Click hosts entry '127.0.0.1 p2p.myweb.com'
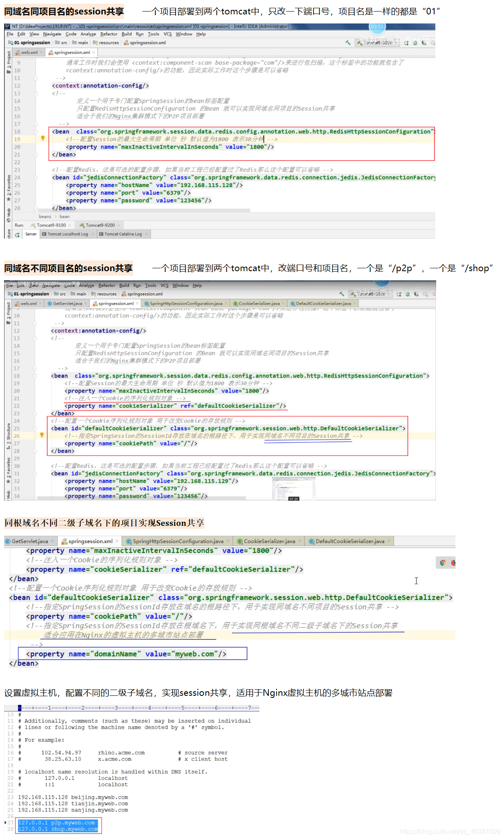Image resolution: width=504 pixels, height=839 pixels. 56,823
